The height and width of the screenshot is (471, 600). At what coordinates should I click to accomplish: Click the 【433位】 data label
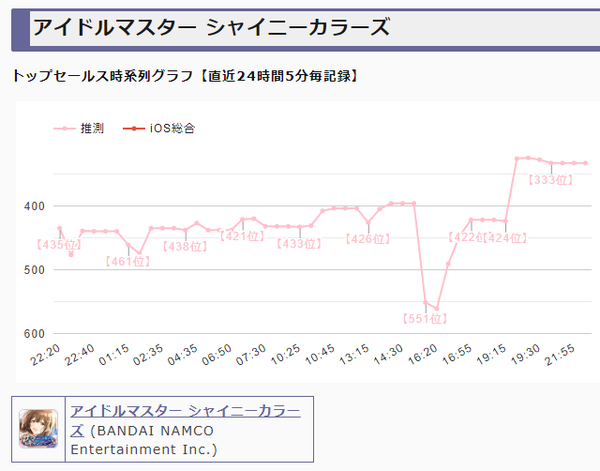pyautogui.click(x=299, y=243)
